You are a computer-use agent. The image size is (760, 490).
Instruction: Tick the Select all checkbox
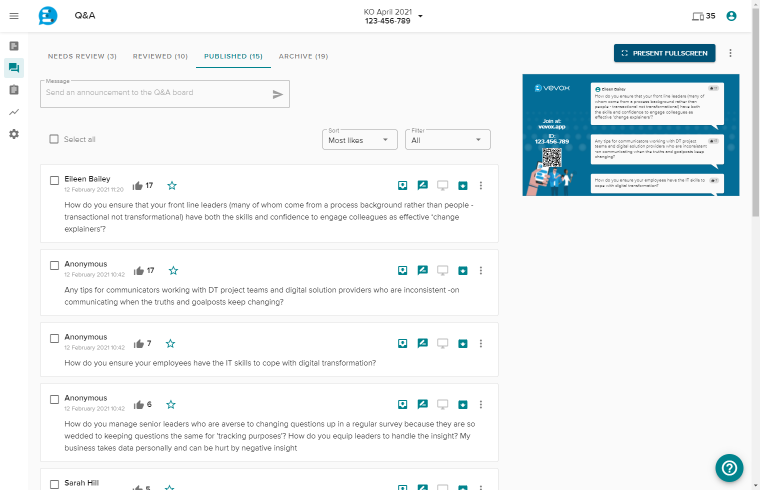point(54,139)
